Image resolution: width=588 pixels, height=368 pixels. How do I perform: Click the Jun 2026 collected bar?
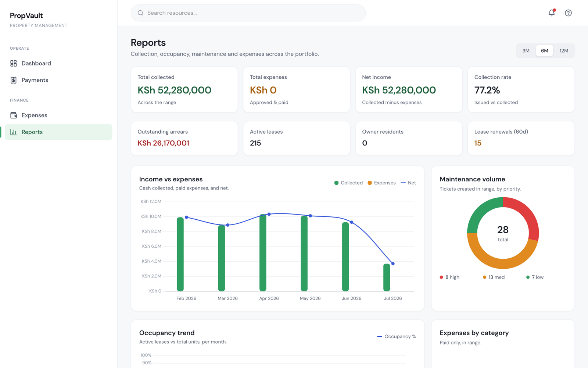345,257
